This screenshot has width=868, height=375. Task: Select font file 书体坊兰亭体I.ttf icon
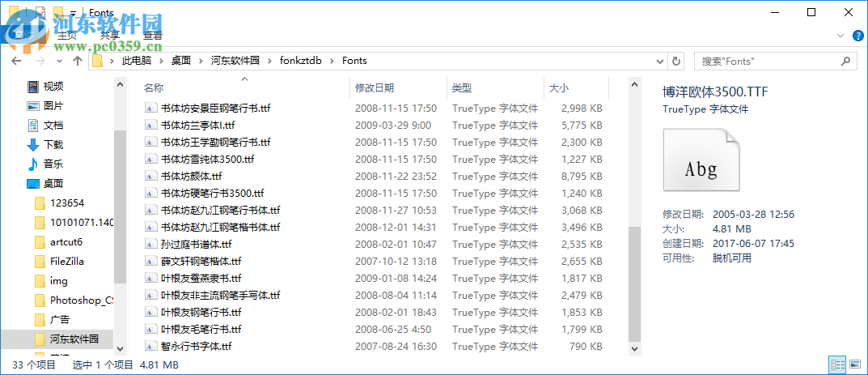tap(151, 126)
